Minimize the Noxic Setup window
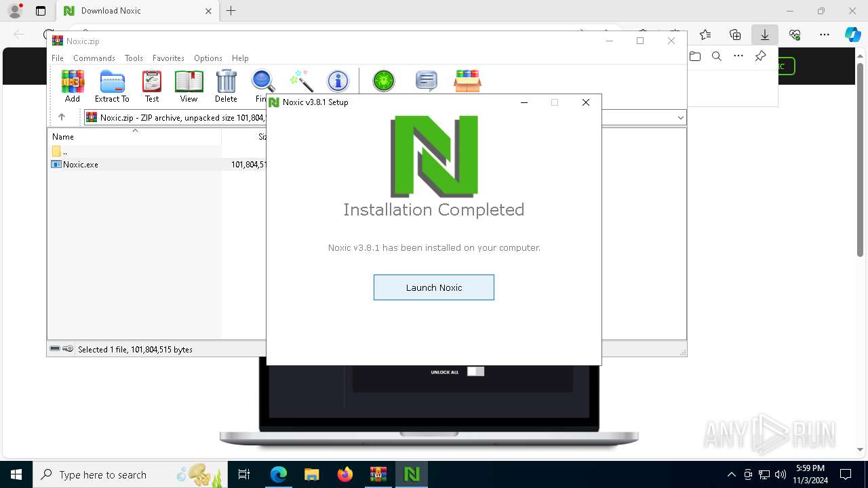868x488 pixels. pyautogui.click(x=524, y=102)
